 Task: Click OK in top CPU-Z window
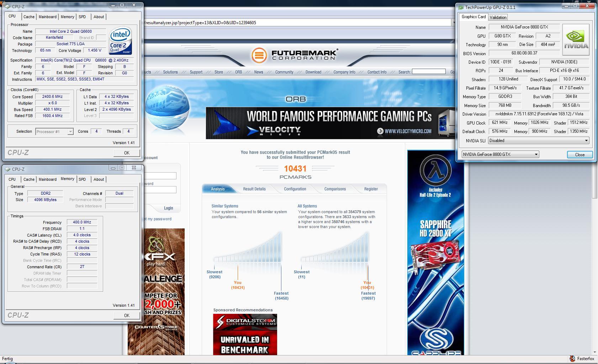[127, 153]
